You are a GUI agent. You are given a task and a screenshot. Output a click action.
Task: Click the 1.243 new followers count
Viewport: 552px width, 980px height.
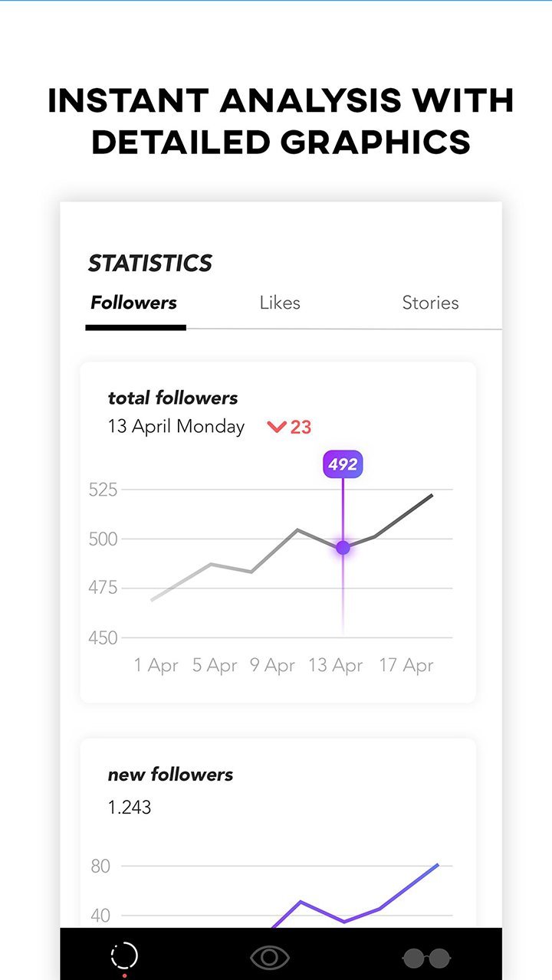click(x=130, y=807)
